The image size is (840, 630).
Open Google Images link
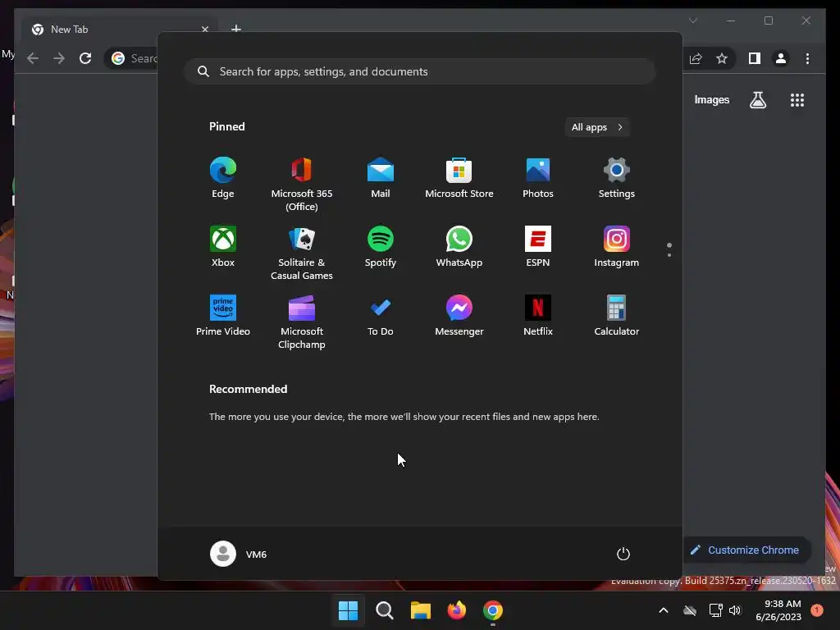pos(712,99)
